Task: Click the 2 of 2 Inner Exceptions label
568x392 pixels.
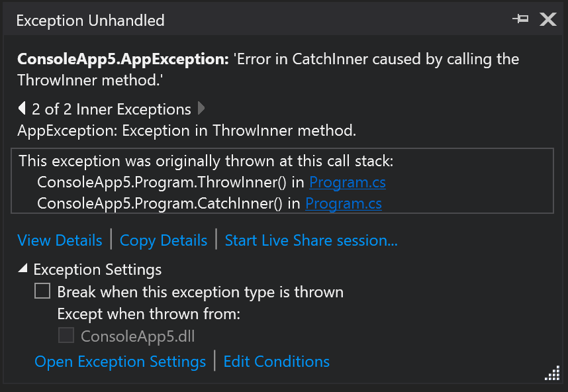Action: [110, 108]
